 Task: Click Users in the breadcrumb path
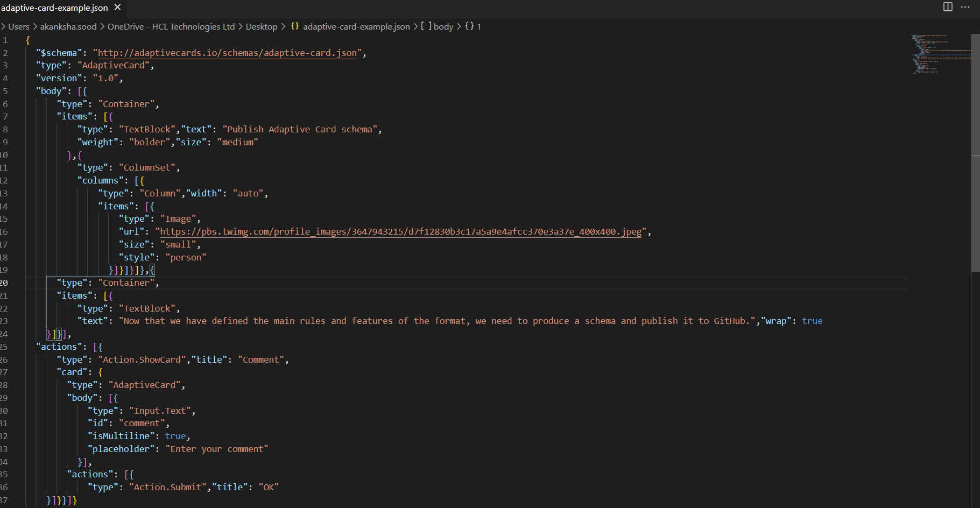[19, 26]
